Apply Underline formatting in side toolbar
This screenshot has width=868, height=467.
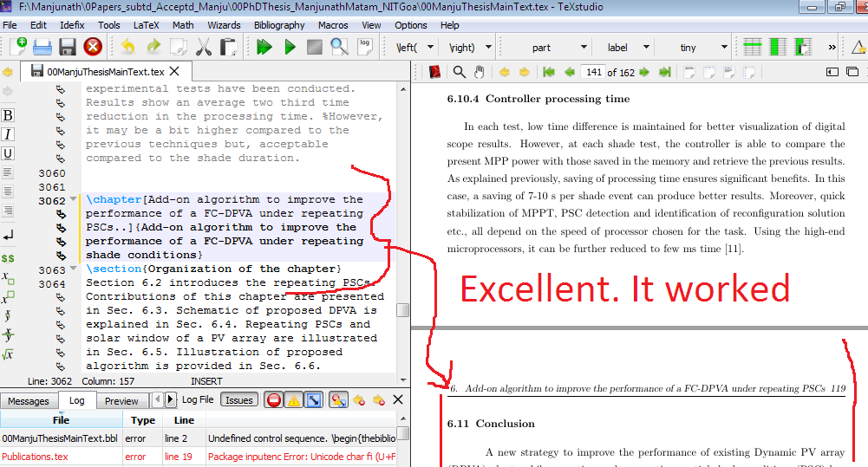[x=8, y=153]
